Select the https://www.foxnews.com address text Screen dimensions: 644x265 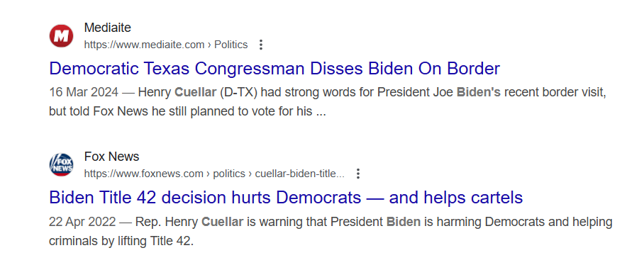[144, 174]
